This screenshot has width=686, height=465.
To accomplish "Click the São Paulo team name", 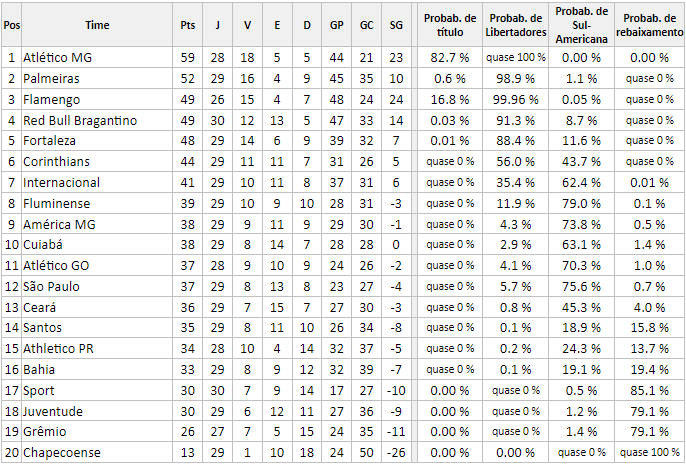I will 51,287.
